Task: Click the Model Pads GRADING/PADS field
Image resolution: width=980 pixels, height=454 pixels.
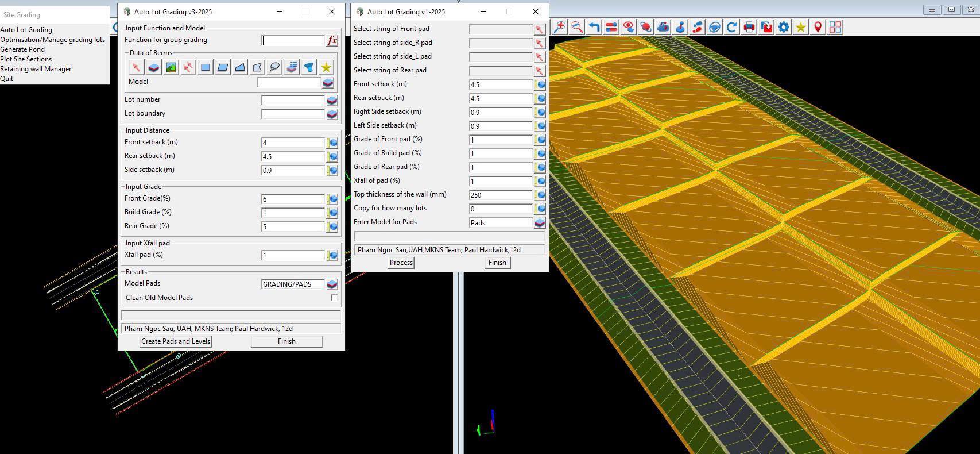Action: coord(293,284)
